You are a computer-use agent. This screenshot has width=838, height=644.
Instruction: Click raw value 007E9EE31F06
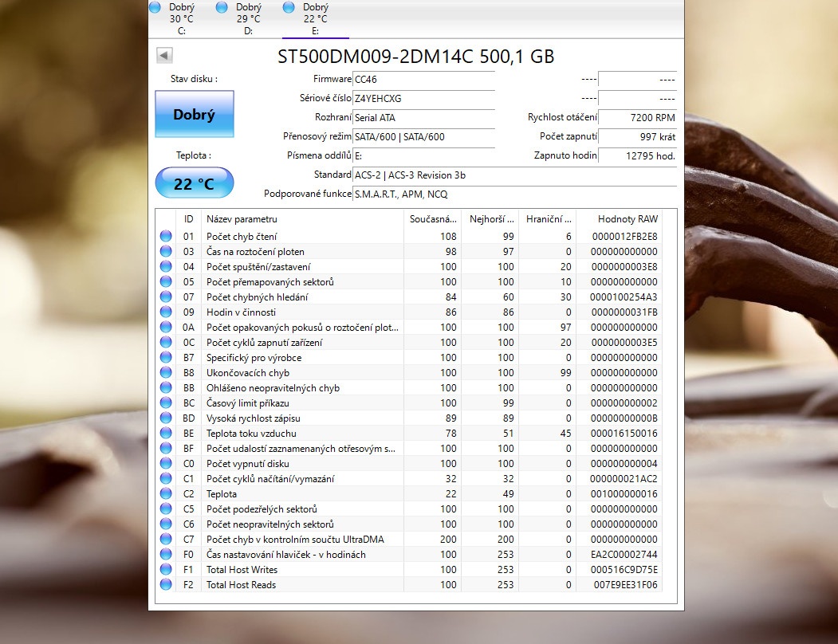pos(626,585)
